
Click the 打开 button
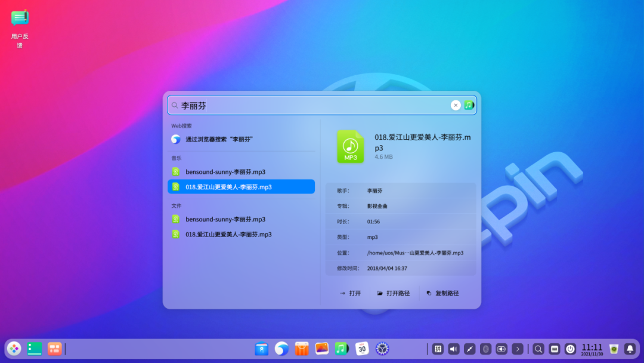[x=351, y=293]
